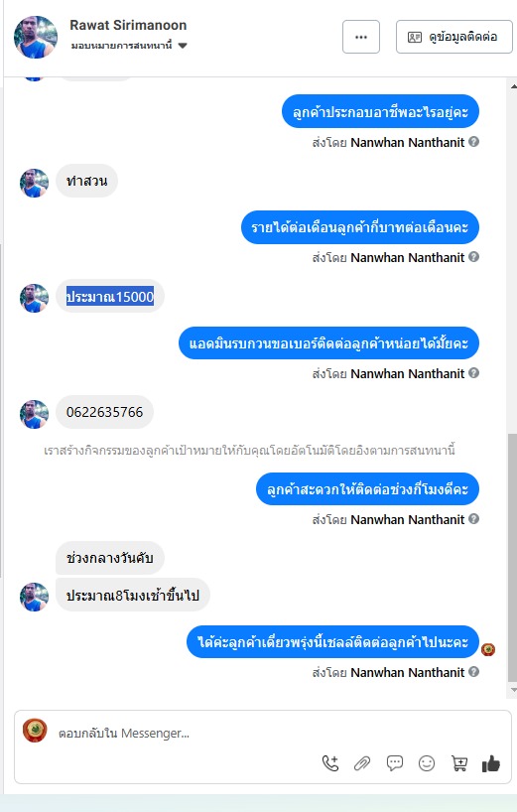Click Rawat Sirimanoon's header profile picture
The width and height of the screenshot is (517, 812).
pos(35,37)
